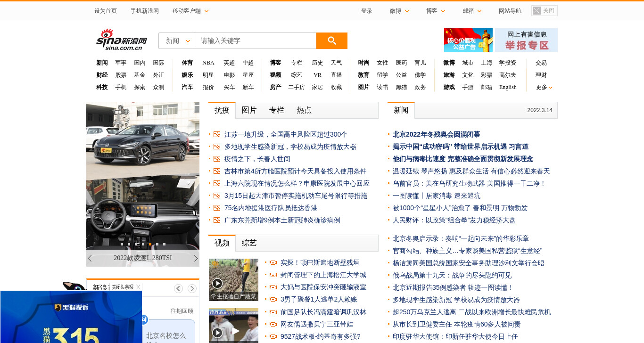Image resolution: width=644 pixels, height=343 pixels.
Task: Close the top bar with 关闭 button
Action: 544,10
